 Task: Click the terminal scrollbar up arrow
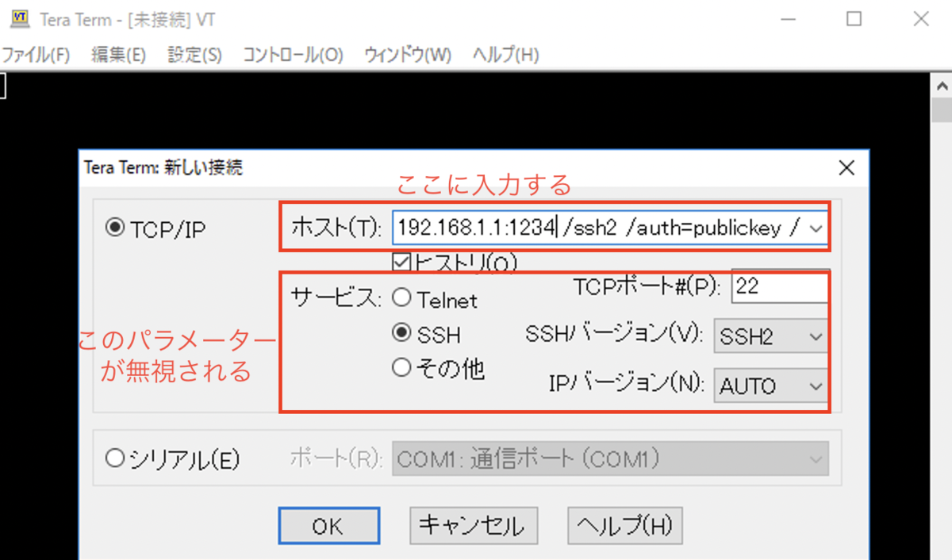point(941,86)
